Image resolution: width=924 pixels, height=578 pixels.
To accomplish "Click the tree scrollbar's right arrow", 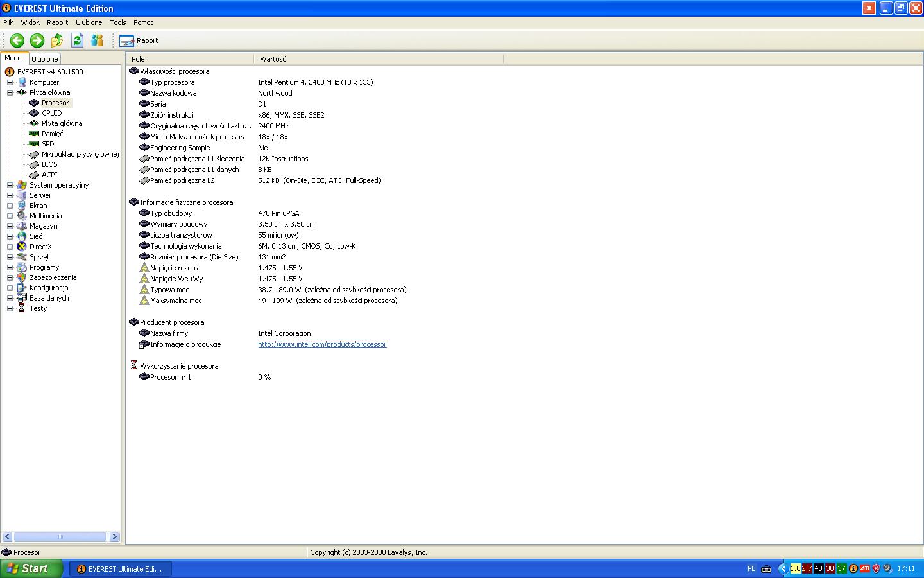I will pyautogui.click(x=115, y=537).
